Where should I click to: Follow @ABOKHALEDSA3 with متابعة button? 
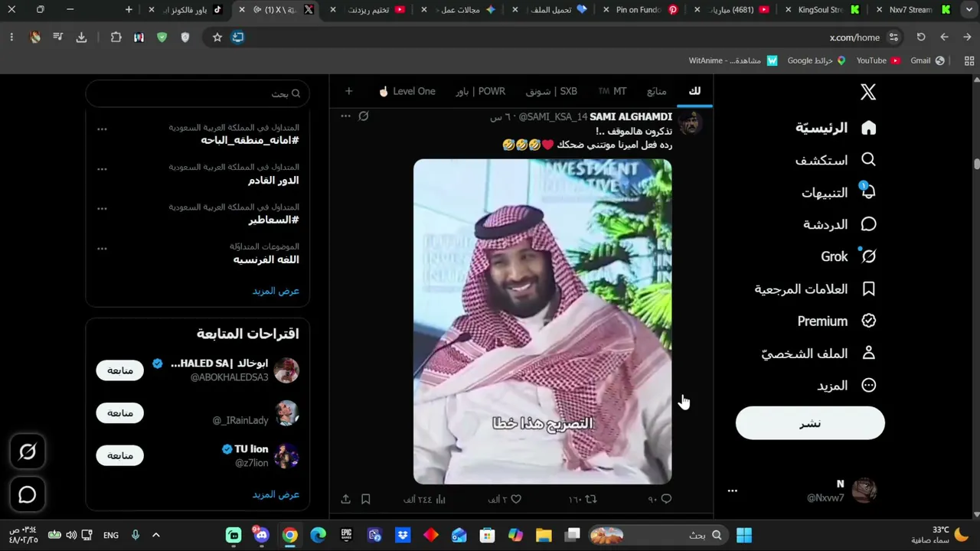(x=120, y=370)
